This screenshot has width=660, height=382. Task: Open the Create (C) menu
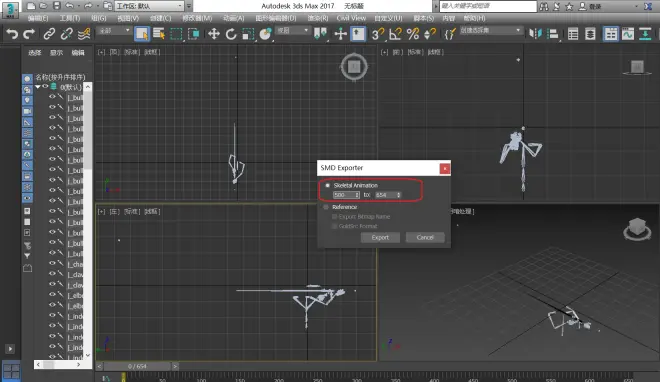click(x=160, y=18)
